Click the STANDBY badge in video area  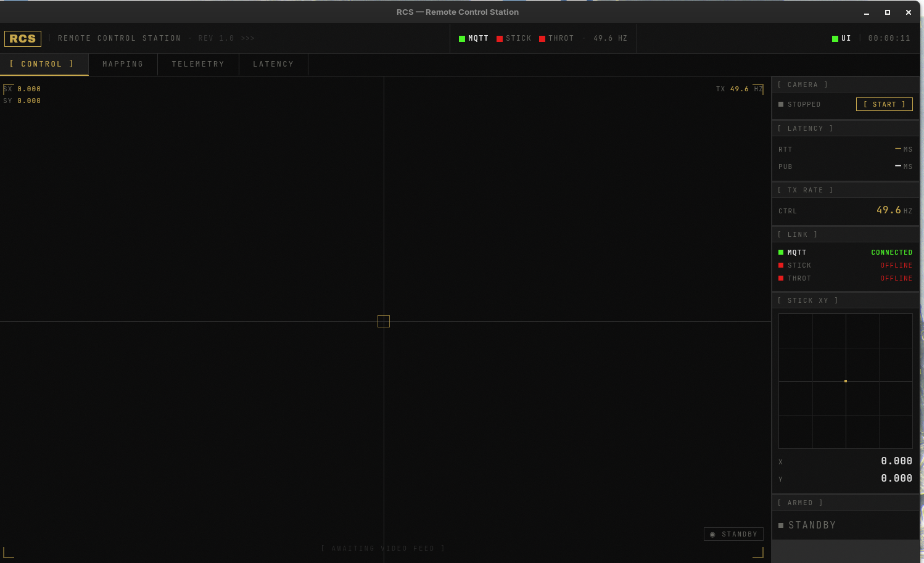733,534
